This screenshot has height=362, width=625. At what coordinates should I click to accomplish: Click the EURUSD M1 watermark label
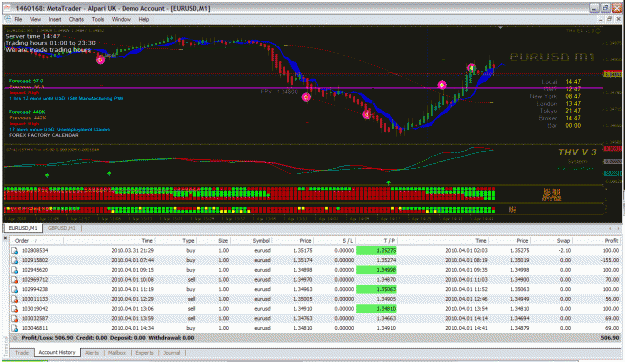pyautogui.click(x=552, y=57)
